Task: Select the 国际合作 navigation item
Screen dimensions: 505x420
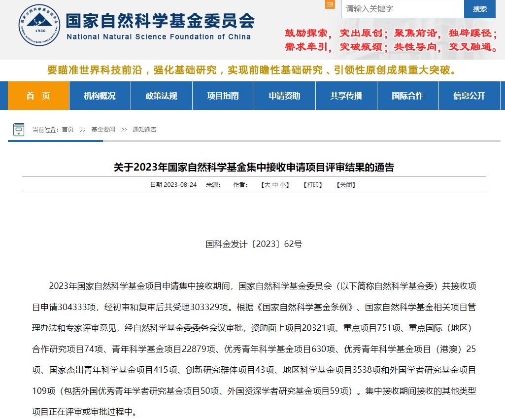Action: click(x=407, y=96)
